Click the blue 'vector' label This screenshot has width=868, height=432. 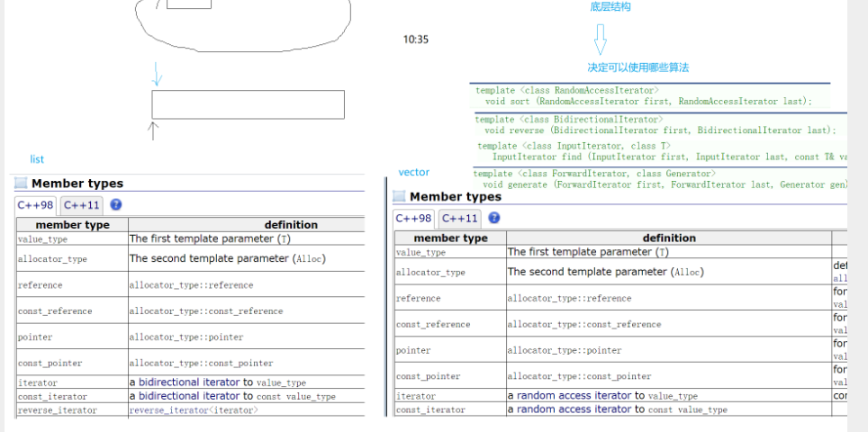point(413,173)
